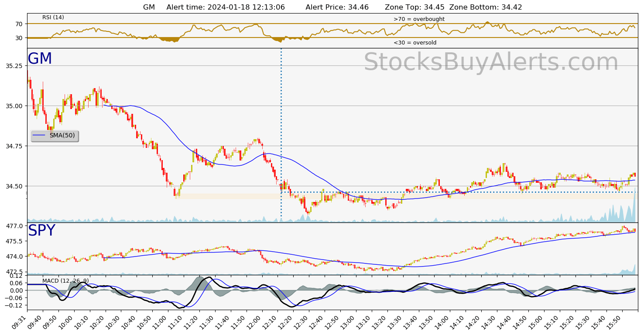Click the 35.25 price axis label
644x335 pixels.
[14, 66]
